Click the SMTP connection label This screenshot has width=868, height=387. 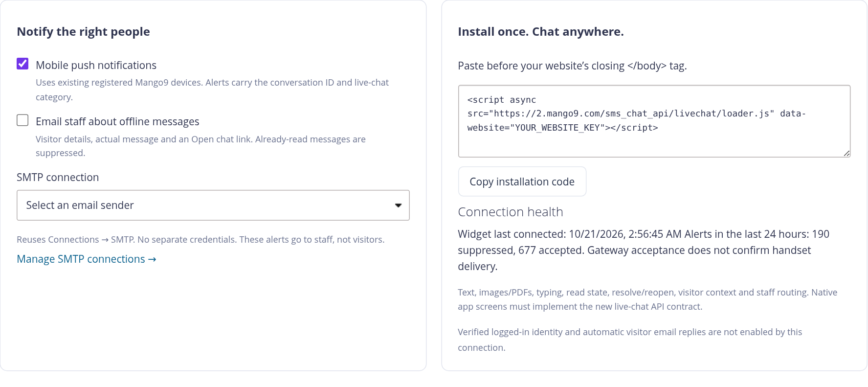click(58, 177)
